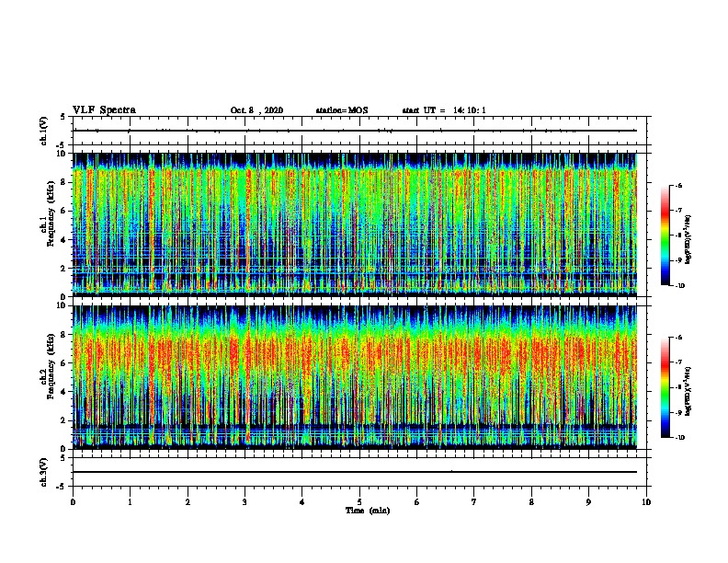Click inside the ch.1 spectrogram panel
This screenshot has width=728, height=563.
pyautogui.click(x=355, y=224)
